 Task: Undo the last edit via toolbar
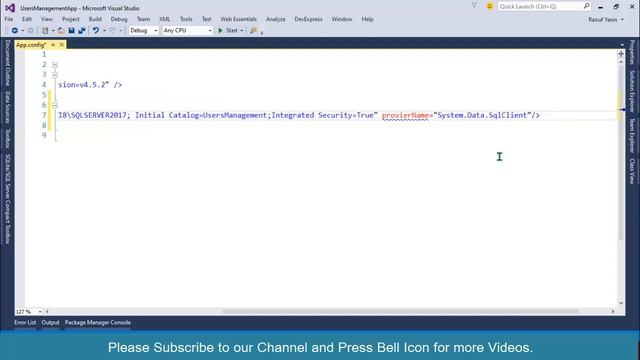tap(96, 31)
